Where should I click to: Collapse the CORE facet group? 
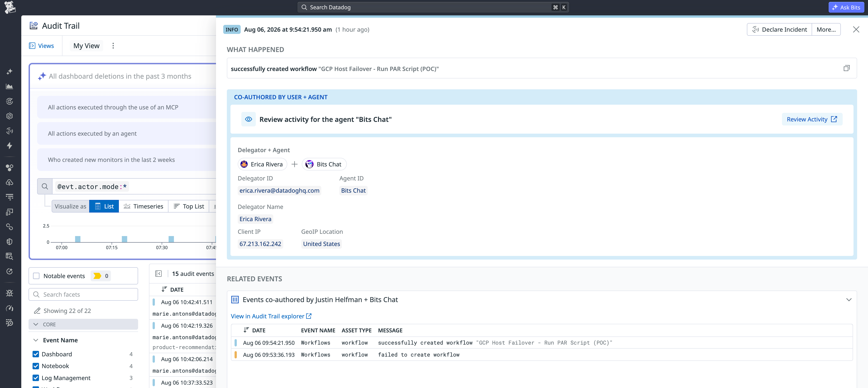point(83,324)
